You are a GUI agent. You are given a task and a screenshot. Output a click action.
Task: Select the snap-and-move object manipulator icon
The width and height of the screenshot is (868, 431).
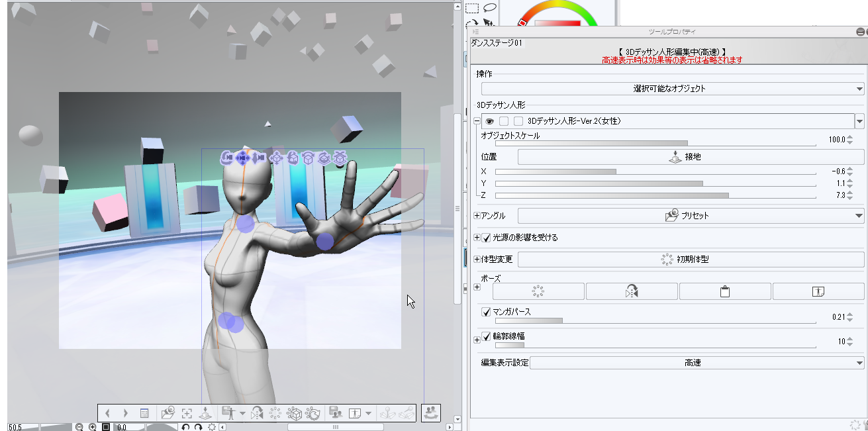[340, 158]
